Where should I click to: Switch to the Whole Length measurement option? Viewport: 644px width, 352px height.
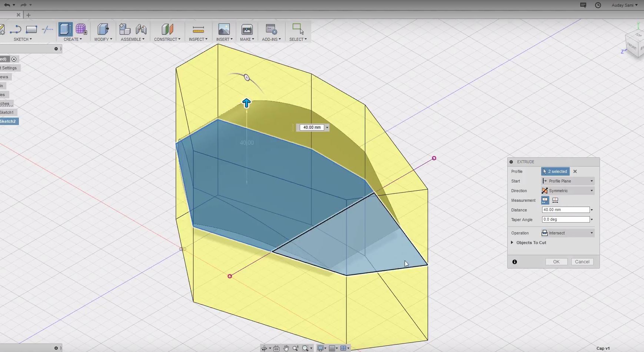[x=555, y=200]
